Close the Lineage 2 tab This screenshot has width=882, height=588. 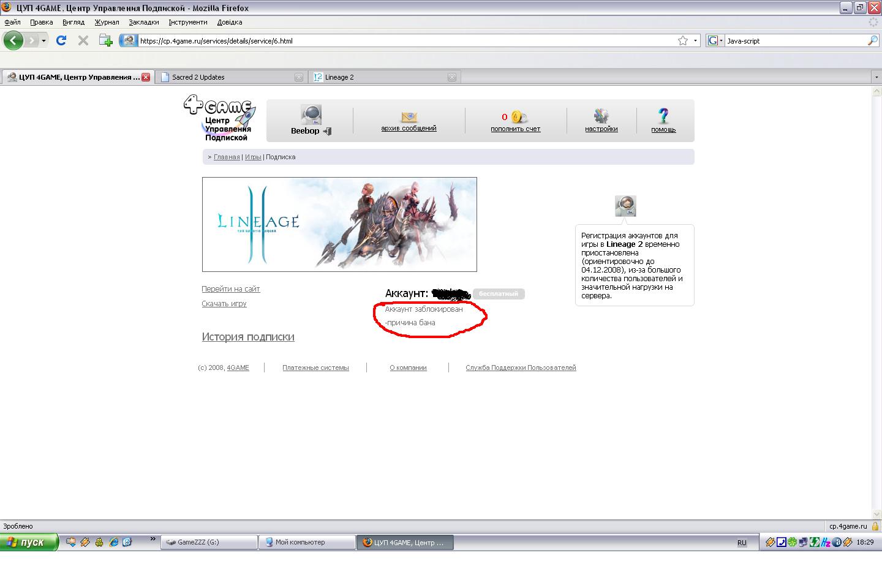452,77
